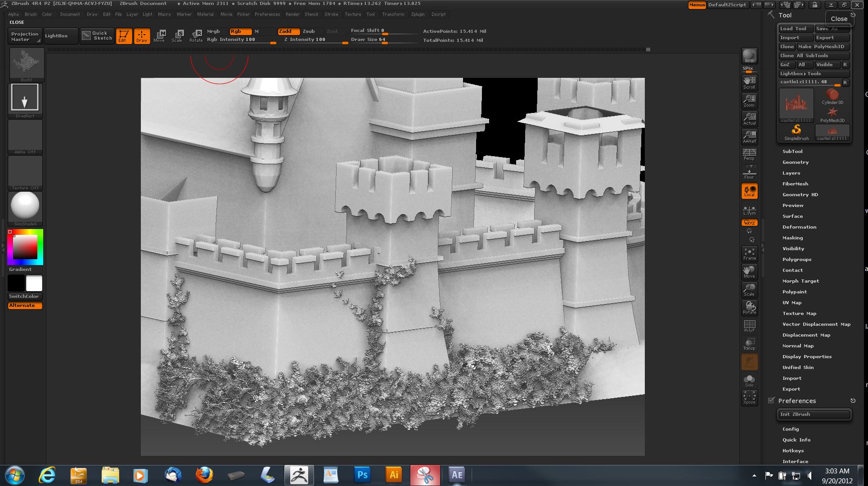Select the SimpleBrush tool
Screen dimensions: 868x486
coord(796,132)
